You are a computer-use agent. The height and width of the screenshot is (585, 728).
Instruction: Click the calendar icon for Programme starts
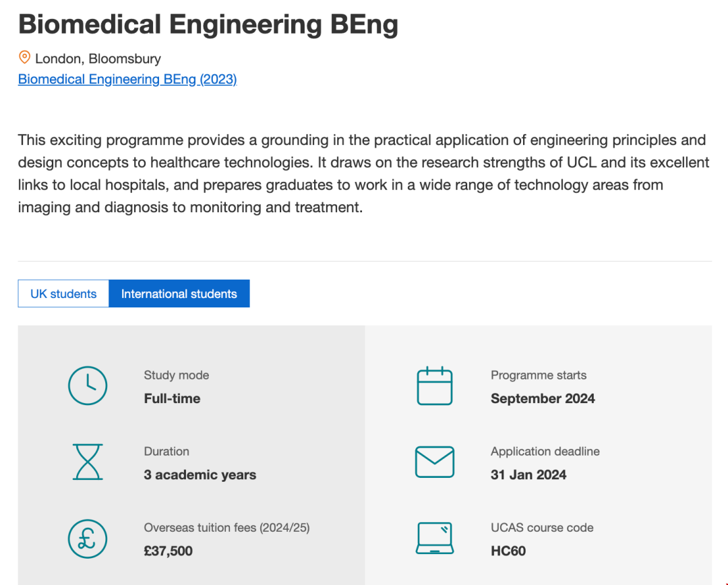tap(434, 386)
